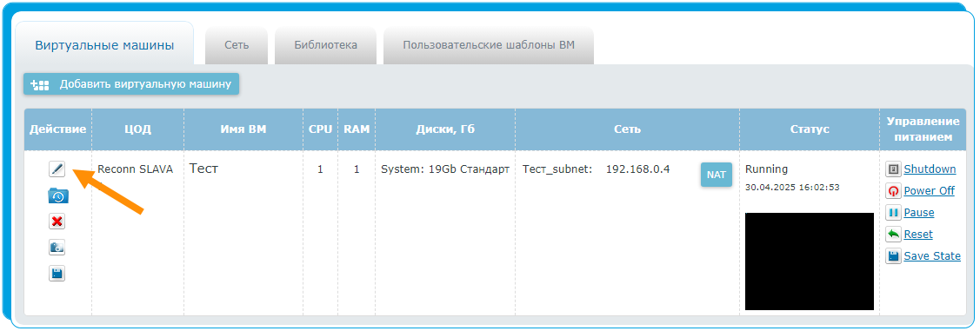Open the Библиотека tab
The width and height of the screenshot is (980, 331).
tap(325, 45)
